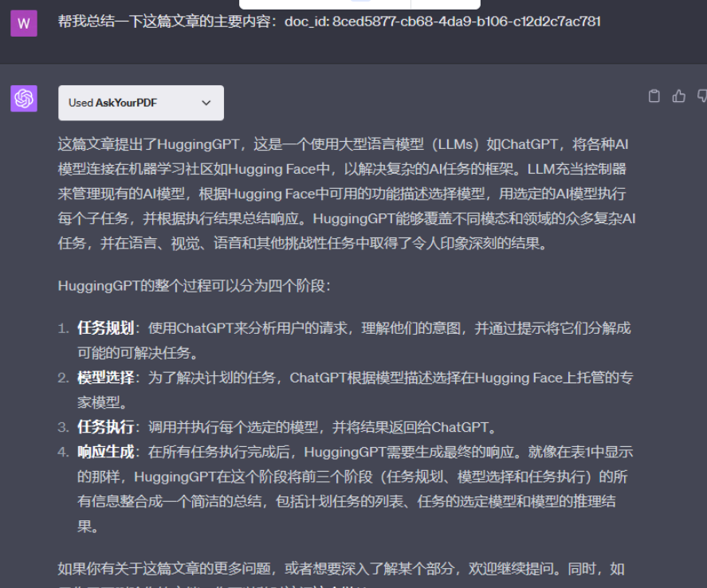This screenshot has width=707, height=588.
Task: Give a thumbs down to the response
Action: point(702,96)
